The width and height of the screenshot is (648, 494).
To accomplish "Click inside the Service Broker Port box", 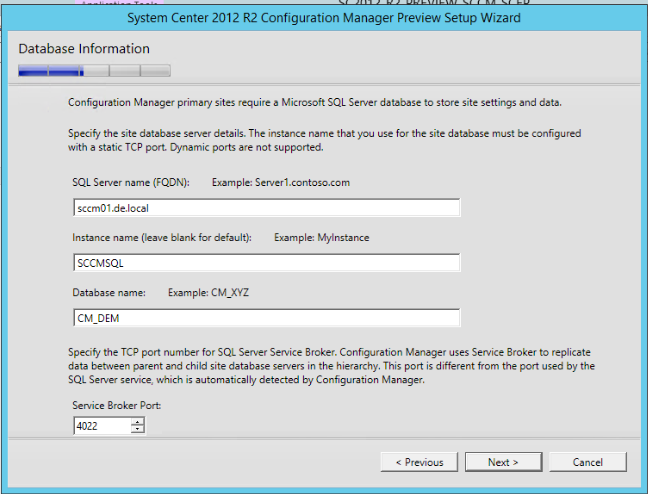I will click(x=101, y=426).
